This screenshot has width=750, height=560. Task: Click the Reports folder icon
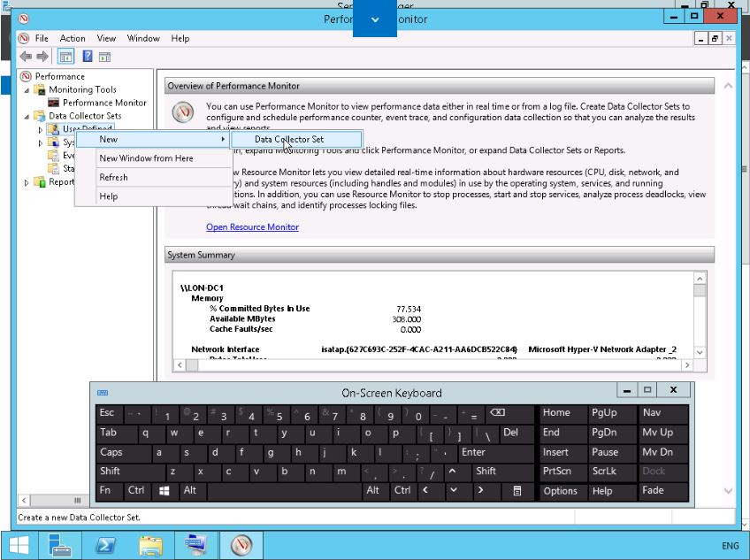pyautogui.click(x=40, y=182)
